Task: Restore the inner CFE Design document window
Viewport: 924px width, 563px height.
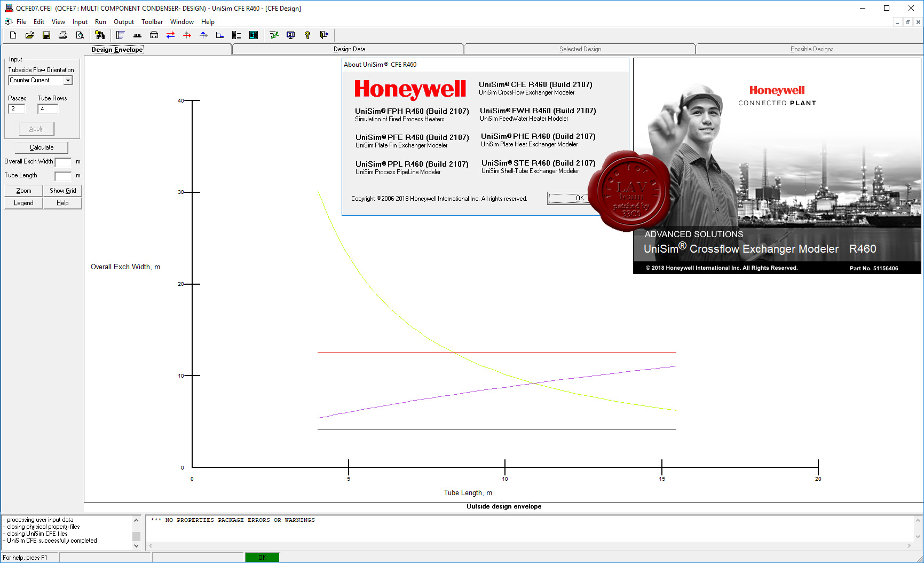Action: tap(907, 22)
